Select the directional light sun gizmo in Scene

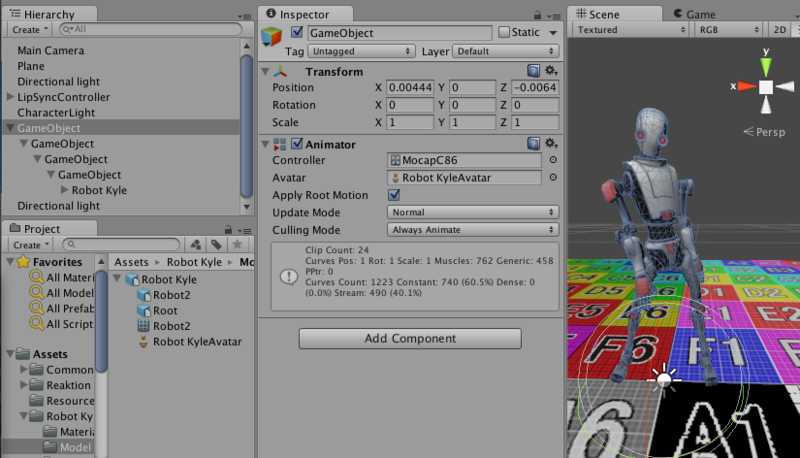click(x=664, y=379)
